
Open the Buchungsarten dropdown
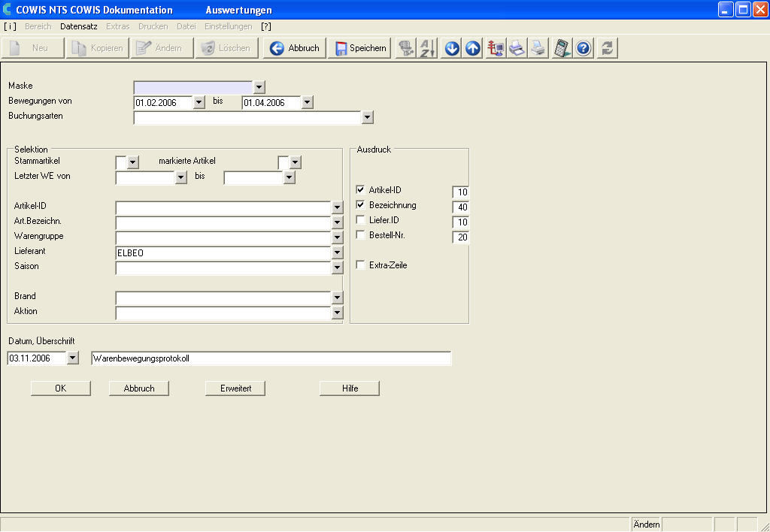pyautogui.click(x=368, y=117)
